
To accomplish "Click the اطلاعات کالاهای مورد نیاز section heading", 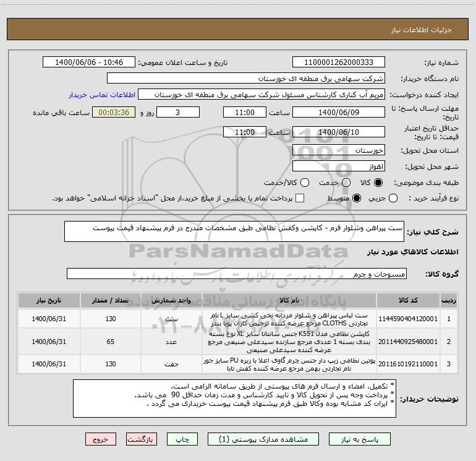I will point(413,252).
